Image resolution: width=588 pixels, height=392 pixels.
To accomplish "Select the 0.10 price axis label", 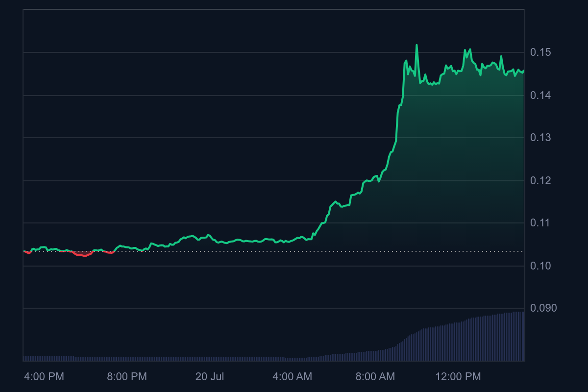I will click(x=540, y=266).
